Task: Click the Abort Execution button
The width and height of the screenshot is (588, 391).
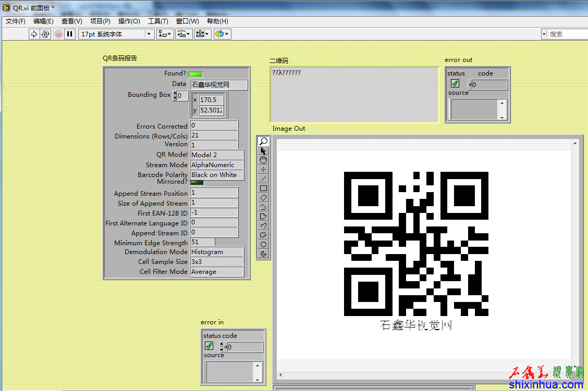Action: pyautogui.click(x=58, y=34)
